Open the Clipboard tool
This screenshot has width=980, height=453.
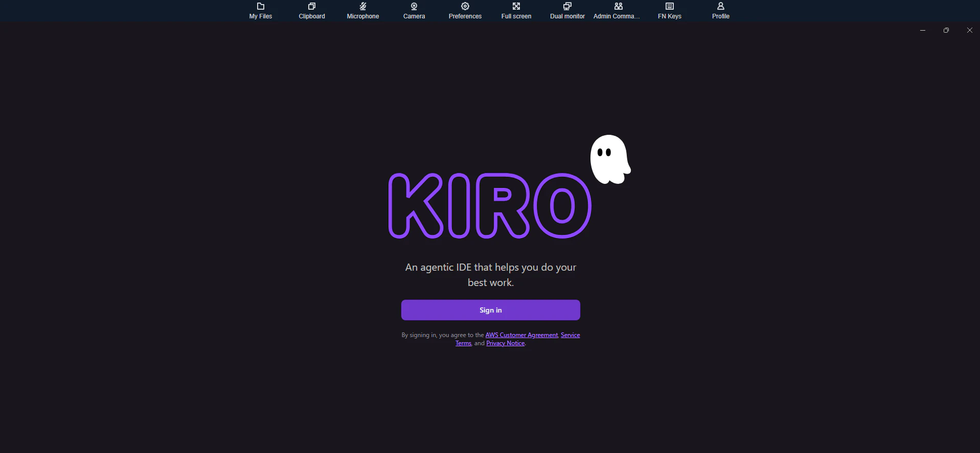tap(312, 11)
